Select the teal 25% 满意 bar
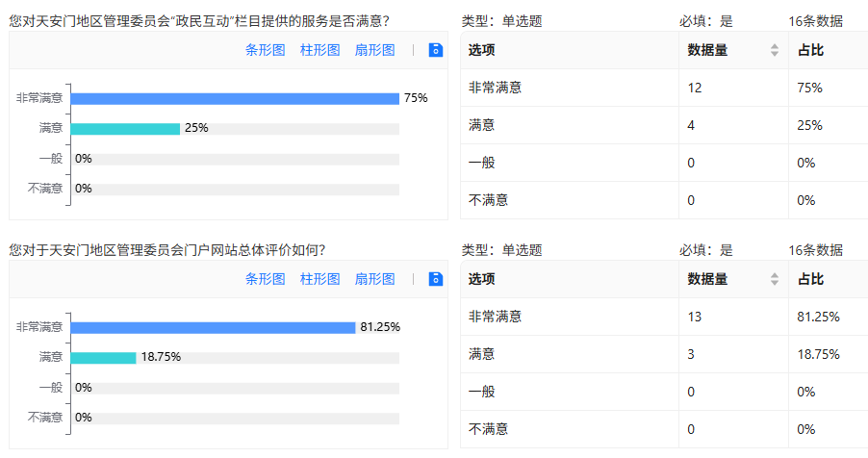 [125, 129]
